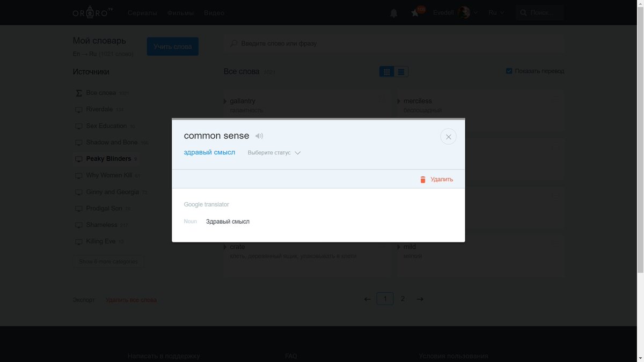Click the word or phrase search input
Viewport: 644px width, 362px height.
click(x=394, y=43)
